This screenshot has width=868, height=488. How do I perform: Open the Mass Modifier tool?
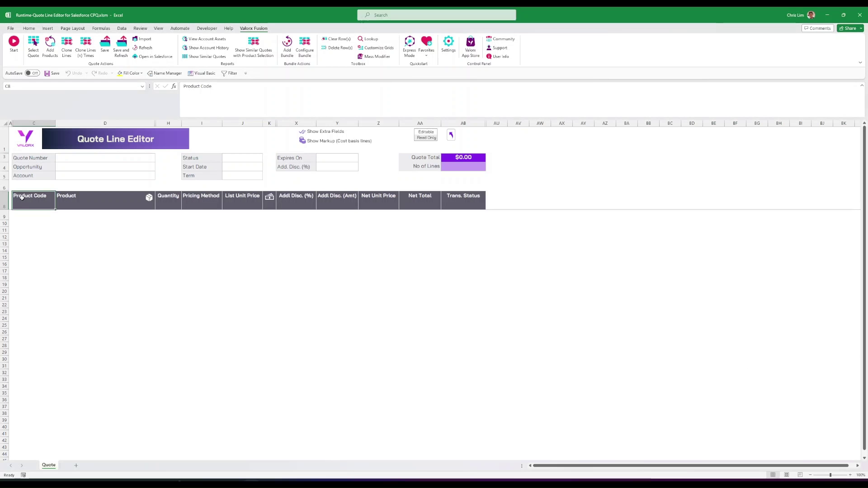click(x=374, y=56)
